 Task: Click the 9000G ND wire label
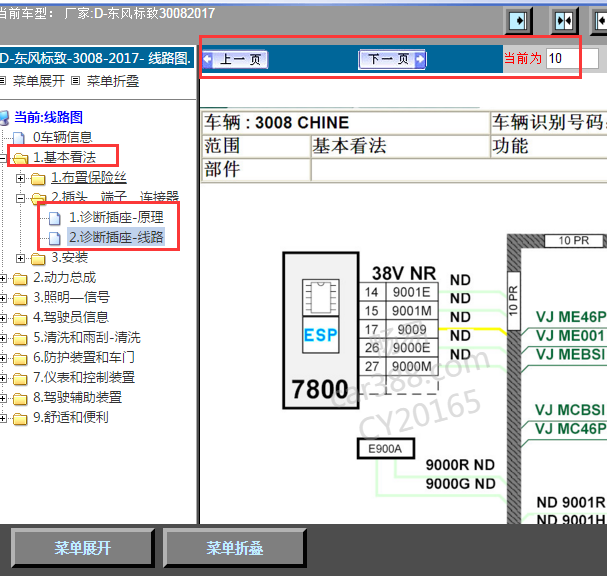coord(460,484)
